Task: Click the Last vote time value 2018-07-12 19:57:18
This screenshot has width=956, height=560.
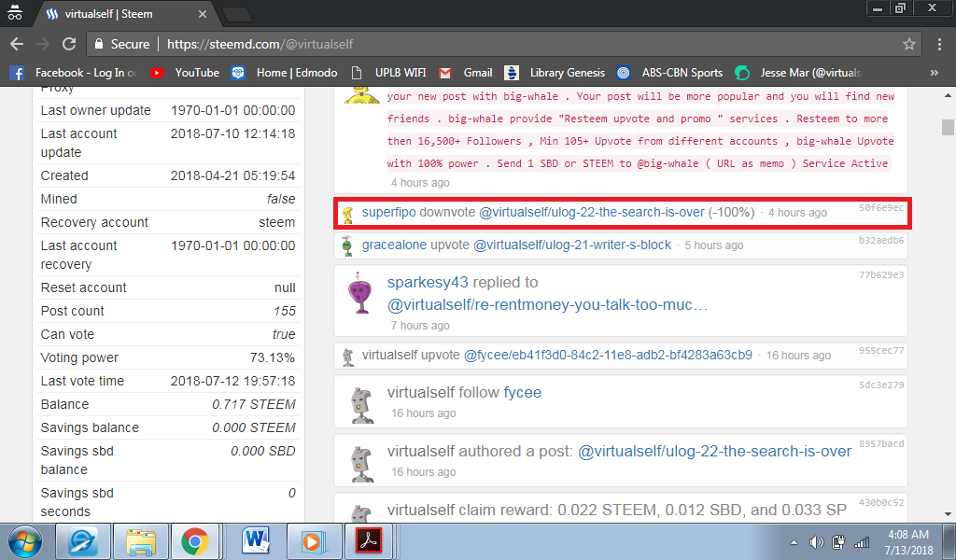Action: tap(232, 381)
